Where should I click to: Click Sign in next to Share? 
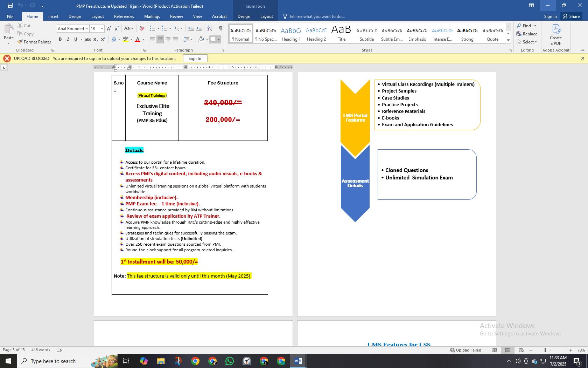(550, 16)
